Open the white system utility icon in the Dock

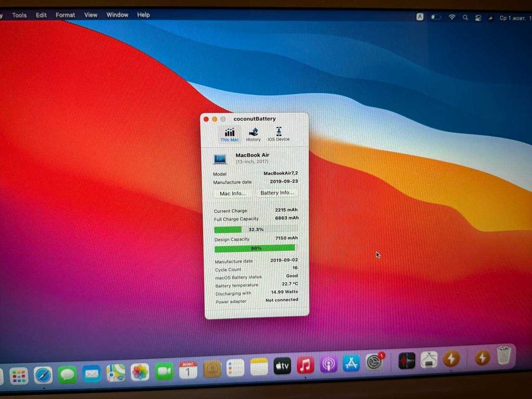[429, 359]
